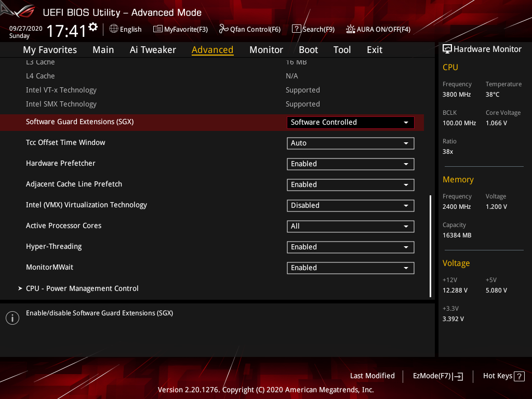Click Intel SMX Technology row label
This screenshot has height=399, width=532.
[x=61, y=104]
